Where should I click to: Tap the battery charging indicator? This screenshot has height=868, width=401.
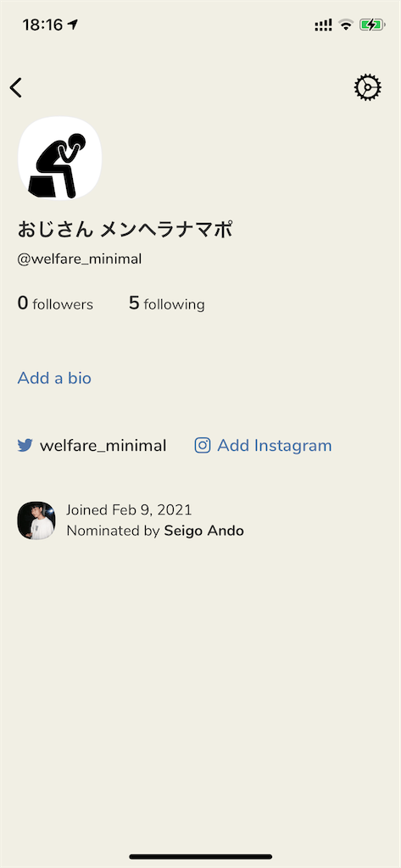click(x=371, y=25)
